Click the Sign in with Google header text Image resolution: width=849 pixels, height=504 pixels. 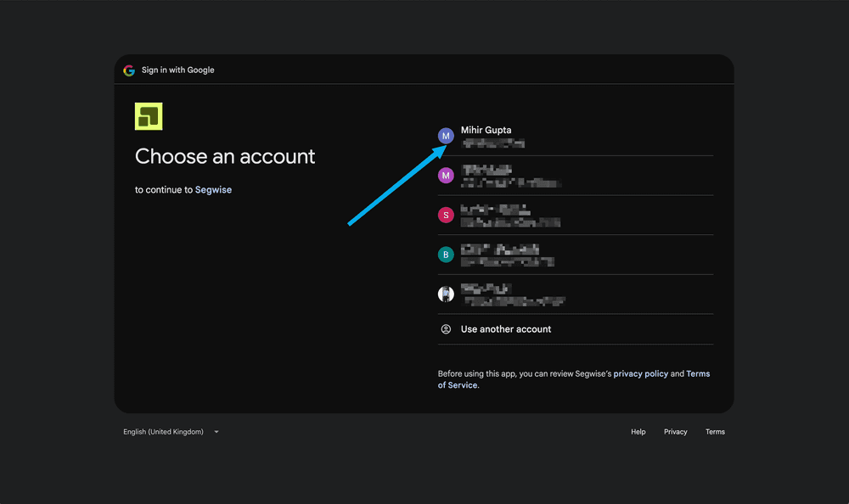[177, 70]
